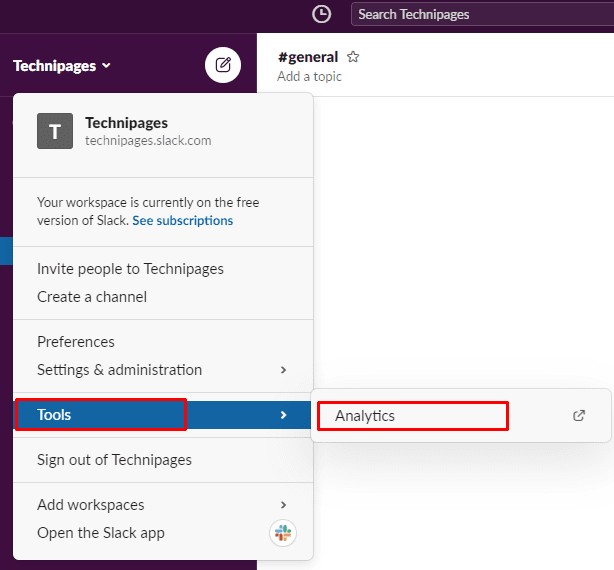
Task: Click Add a topic under #general
Action: click(x=309, y=76)
